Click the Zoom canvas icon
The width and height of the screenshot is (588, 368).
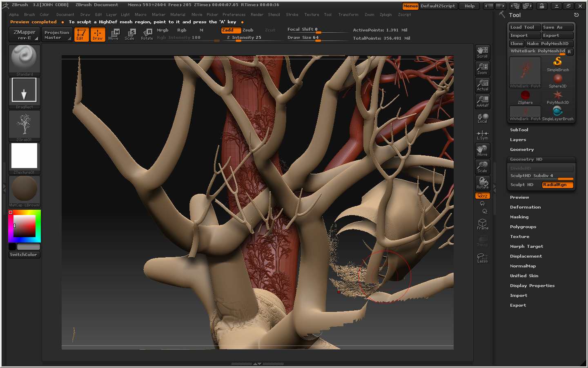coord(482,68)
